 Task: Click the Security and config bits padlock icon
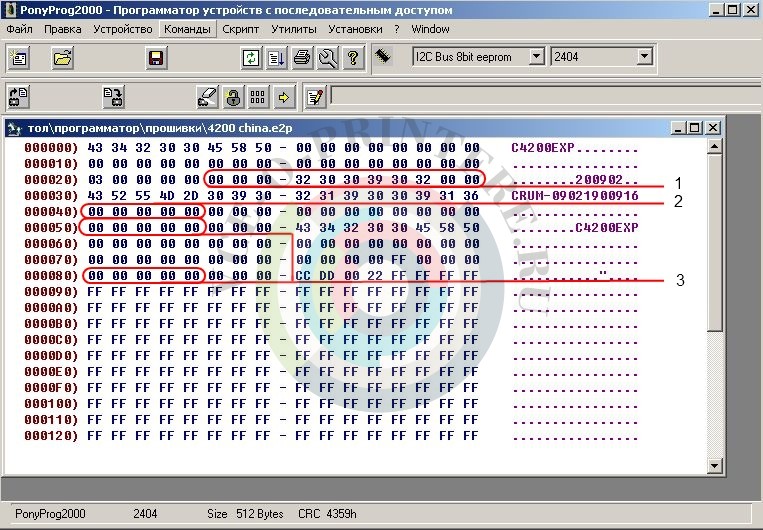coord(233,97)
